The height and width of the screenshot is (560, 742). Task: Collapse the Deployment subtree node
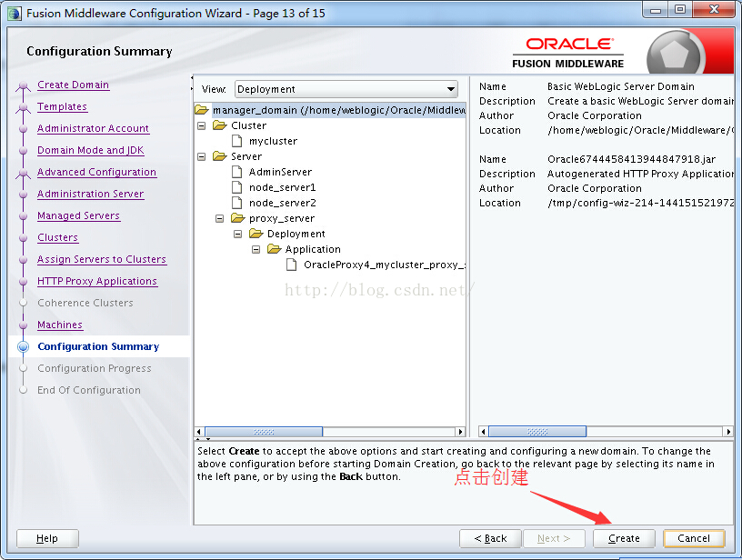tap(238, 234)
